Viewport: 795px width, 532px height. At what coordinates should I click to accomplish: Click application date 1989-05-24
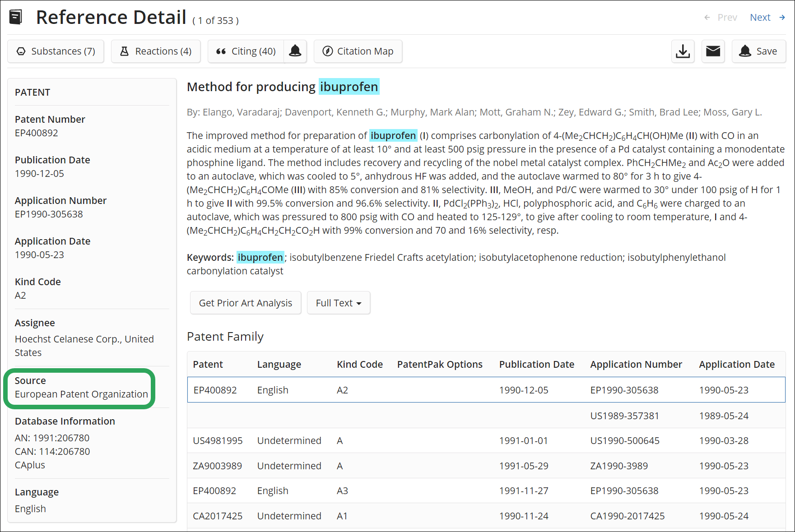point(724,416)
